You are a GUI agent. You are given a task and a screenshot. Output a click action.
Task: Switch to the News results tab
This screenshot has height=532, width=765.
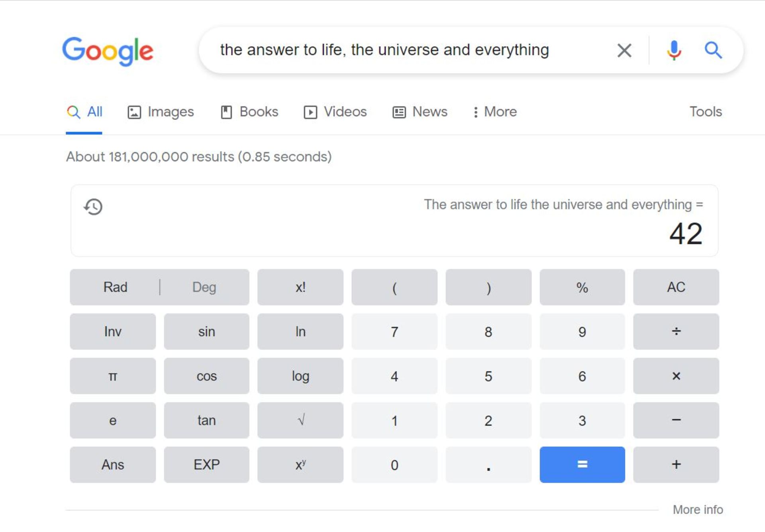pyautogui.click(x=420, y=112)
